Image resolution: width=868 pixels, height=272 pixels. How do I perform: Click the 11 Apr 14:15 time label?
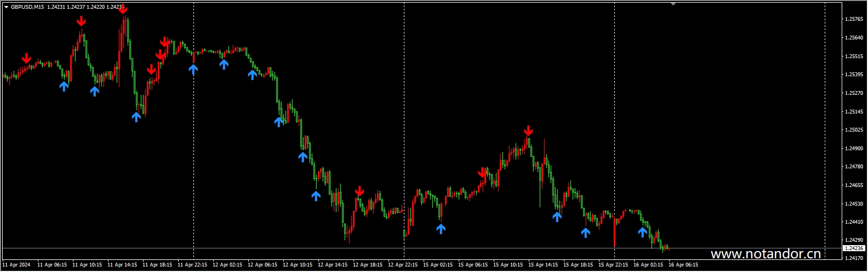click(x=122, y=265)
